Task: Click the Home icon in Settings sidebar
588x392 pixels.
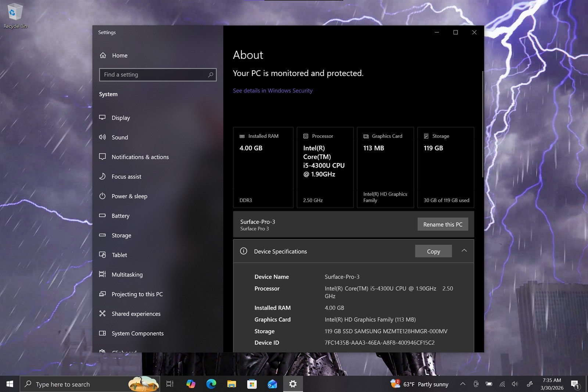Action: coord(103,55)
